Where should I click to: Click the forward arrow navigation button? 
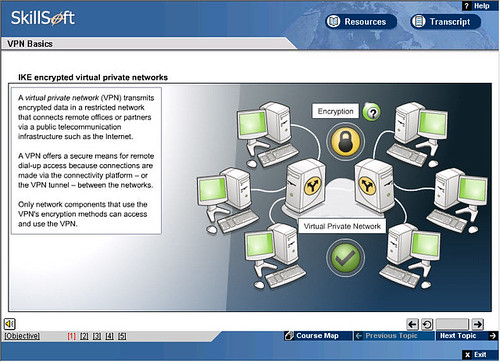point(478,324)
